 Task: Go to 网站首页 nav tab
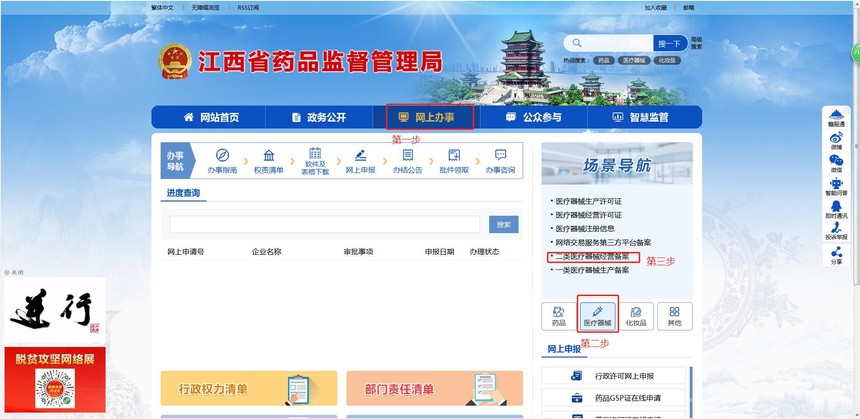click(x=211, y=117)
